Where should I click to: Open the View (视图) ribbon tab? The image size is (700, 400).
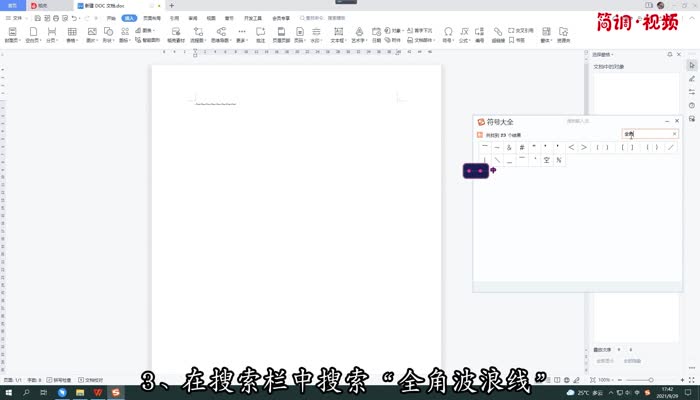click(x=211, y=18)
